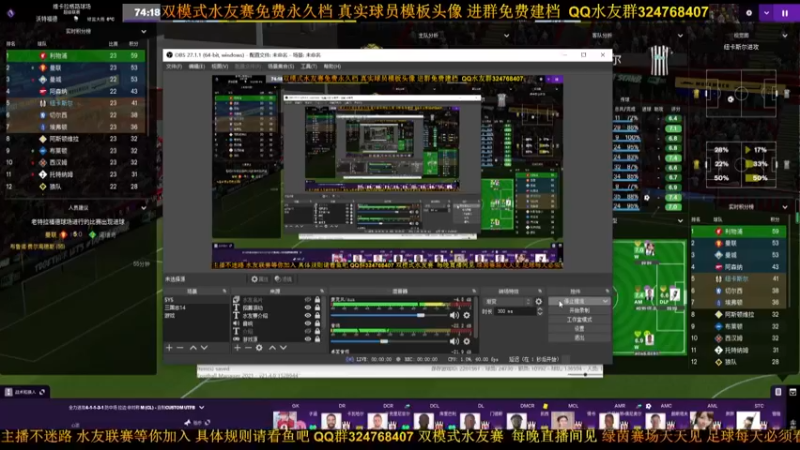Image resolution: width=800 pixels, height=450 pixels.
Task: Toggle the eye icon of the bottom source row
Action: click(x=308, y=339)
